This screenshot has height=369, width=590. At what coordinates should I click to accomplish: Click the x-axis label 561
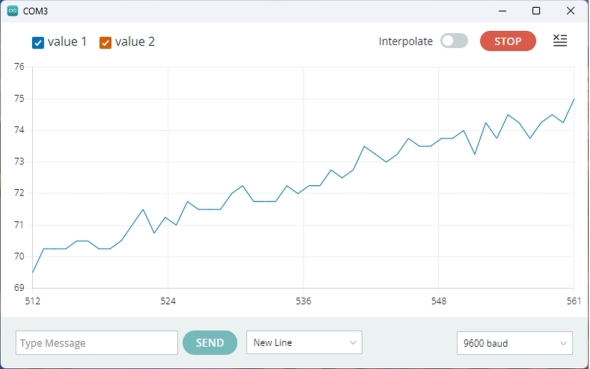tap(574, 301)
